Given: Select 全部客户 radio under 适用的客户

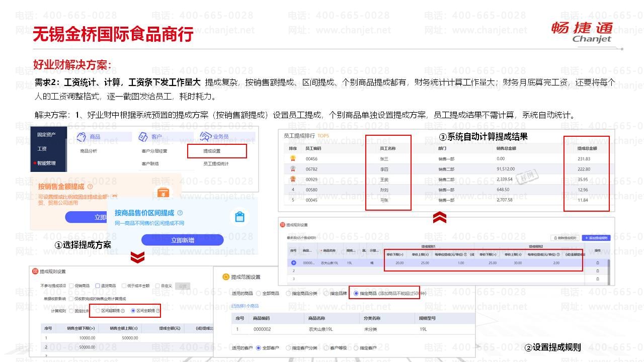Looking at the screenshot, I should pyautogui.click(x=259, y=347).
